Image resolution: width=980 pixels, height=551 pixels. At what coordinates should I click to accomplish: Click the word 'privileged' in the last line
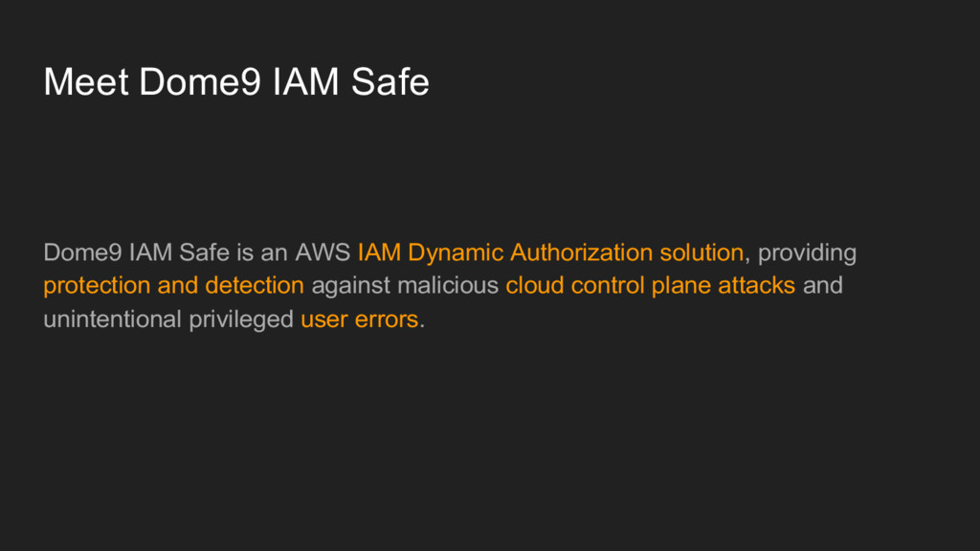241,320
